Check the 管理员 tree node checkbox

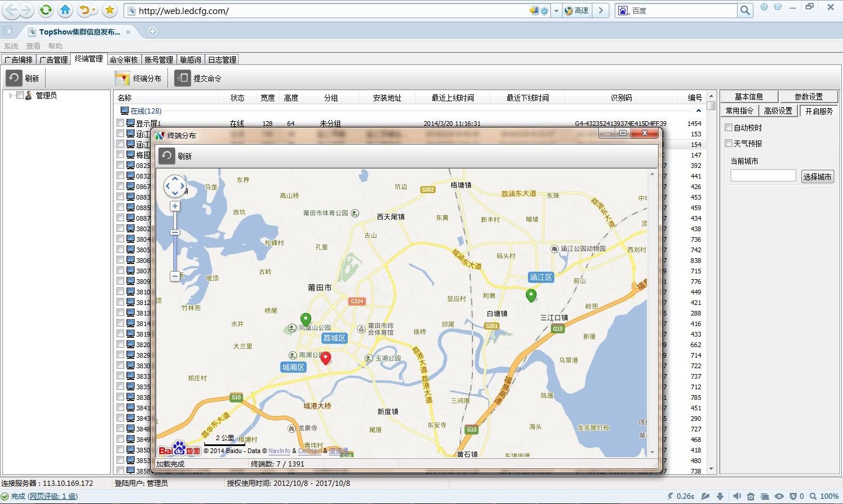[20, 95]
